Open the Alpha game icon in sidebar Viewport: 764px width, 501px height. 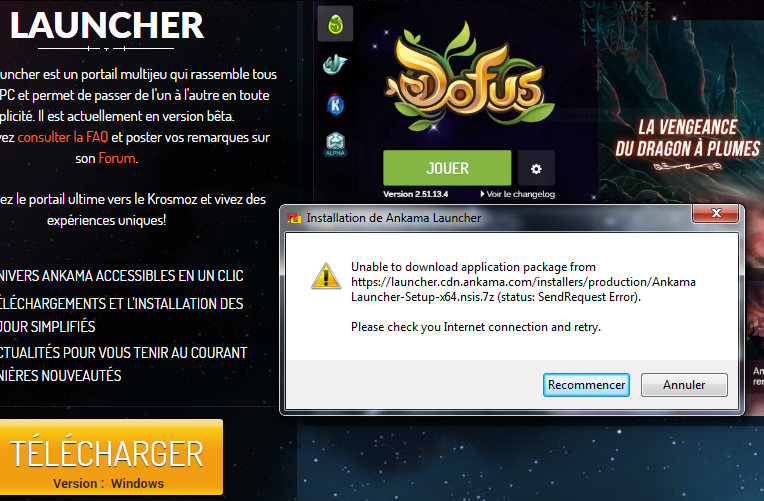click(x=335, y=144)
